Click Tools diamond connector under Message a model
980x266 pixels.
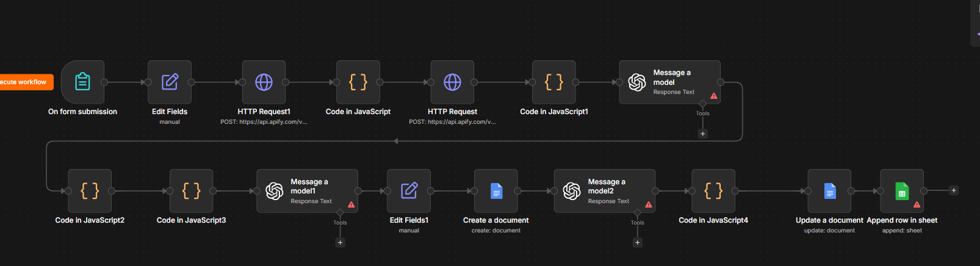[703, 104]
